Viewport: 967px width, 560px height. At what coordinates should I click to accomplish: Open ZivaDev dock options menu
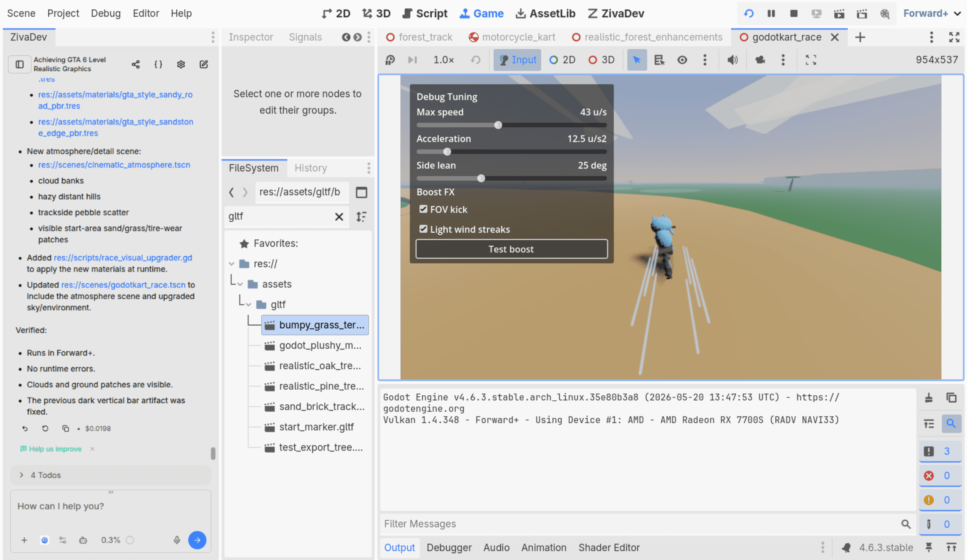213,37
